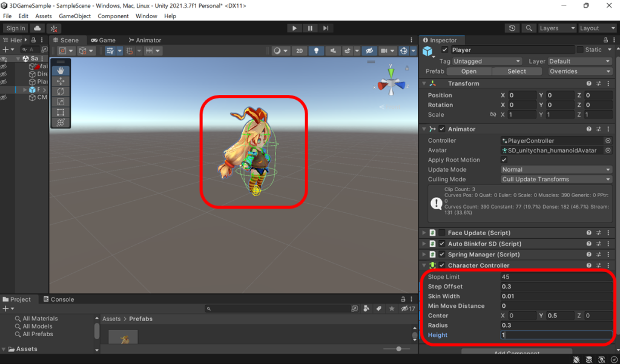The image size is (620, 364).
Task: Open the Tag dropdown showing Untagged
Action: pos(487,61)
